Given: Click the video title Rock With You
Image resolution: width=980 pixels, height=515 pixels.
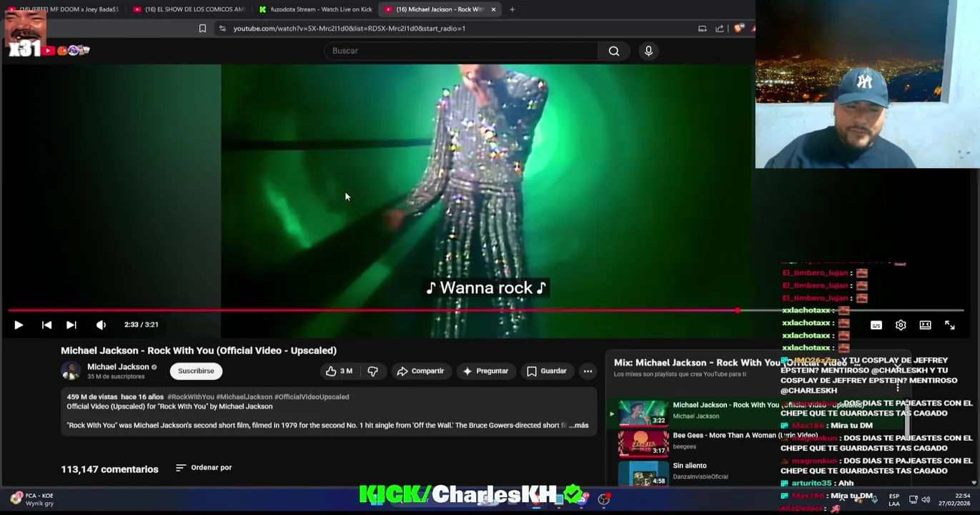Looking at the screenshot, I should (199, 350).
